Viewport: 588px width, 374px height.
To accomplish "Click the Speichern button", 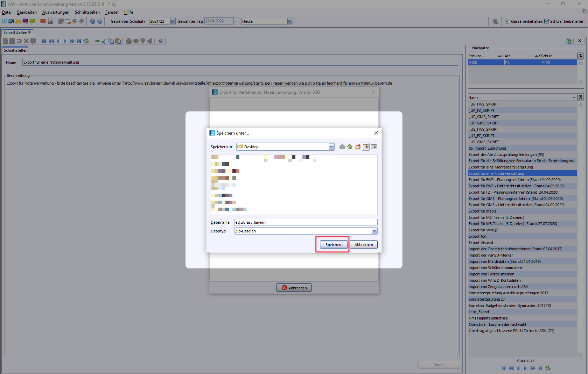I will click(x=334, y=245).
